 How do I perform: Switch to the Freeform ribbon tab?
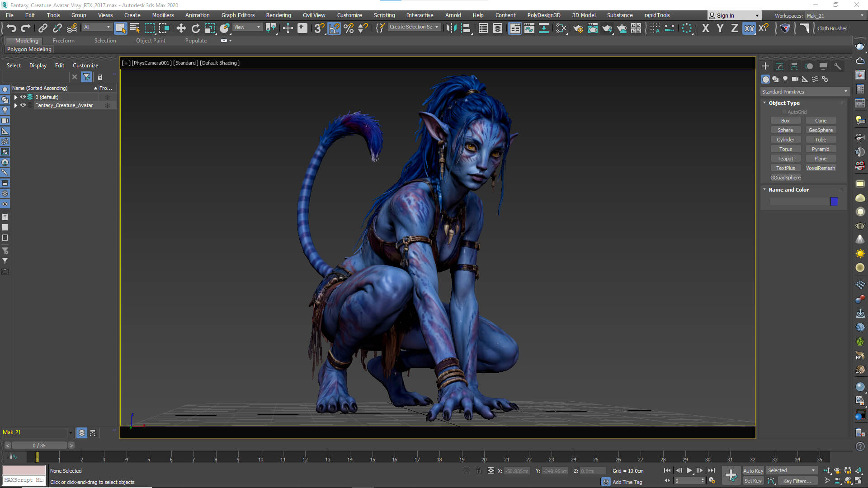click(x=63, y=40)
